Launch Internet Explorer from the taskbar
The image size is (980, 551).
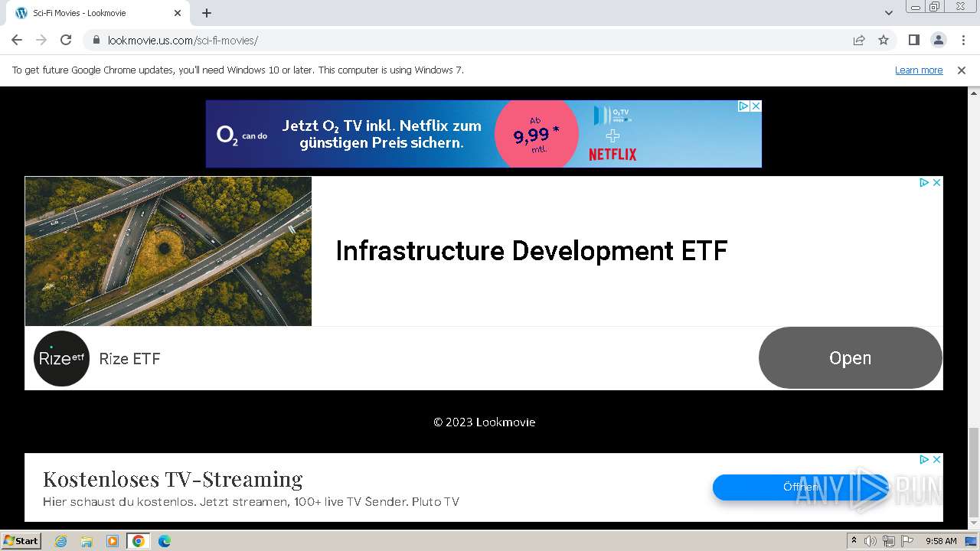[x=61, y=541]
